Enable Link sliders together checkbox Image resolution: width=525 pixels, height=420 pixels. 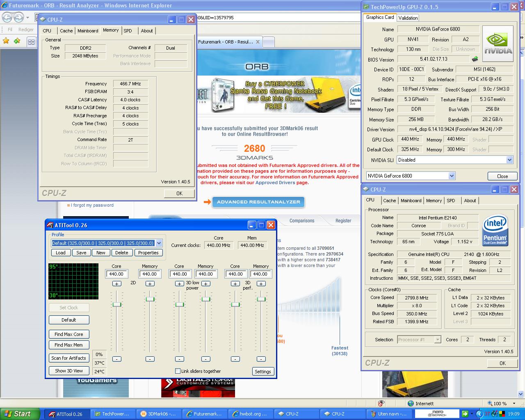[x=178, y=371]
